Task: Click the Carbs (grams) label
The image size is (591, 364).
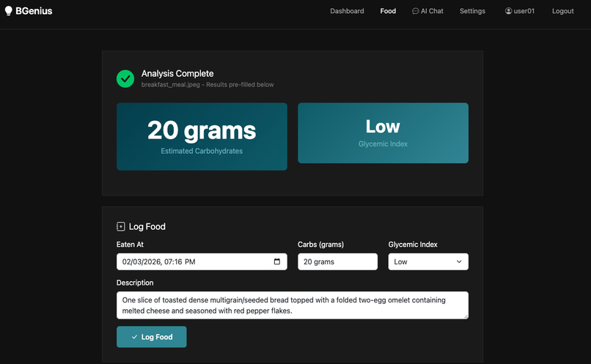Action: (320, 245)
